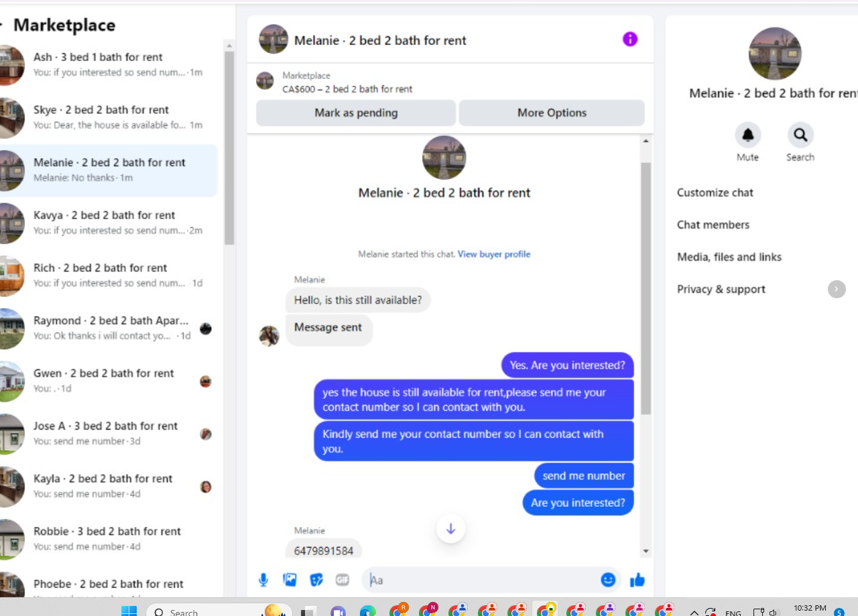Send a thumbs-up like

point(637,580)
